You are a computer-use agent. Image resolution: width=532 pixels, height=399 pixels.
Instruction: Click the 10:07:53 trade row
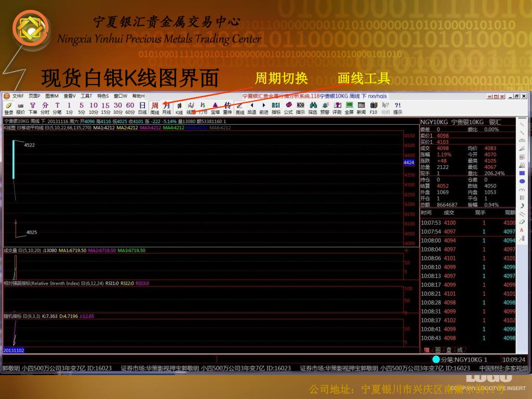(x=468, y=223)
